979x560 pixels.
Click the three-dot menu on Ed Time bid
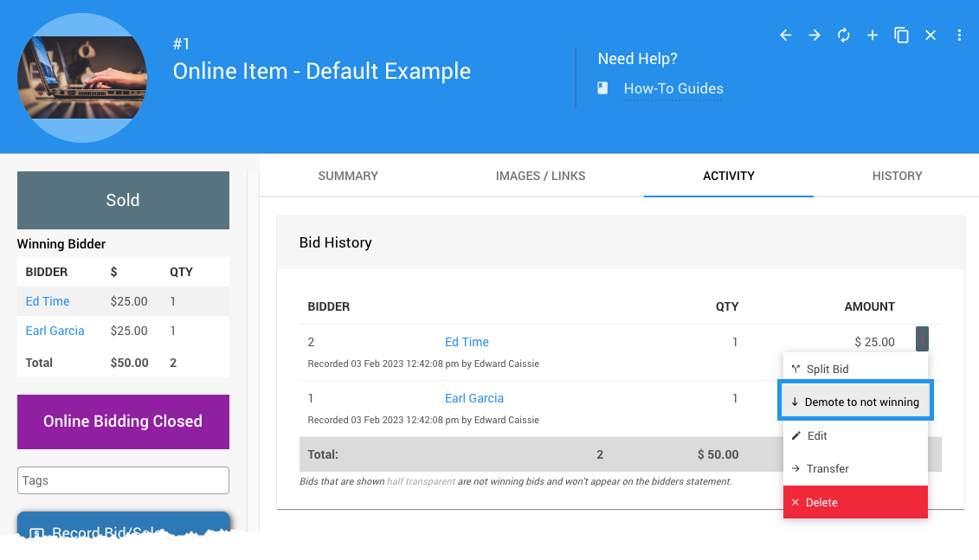[x=922, y=339]
